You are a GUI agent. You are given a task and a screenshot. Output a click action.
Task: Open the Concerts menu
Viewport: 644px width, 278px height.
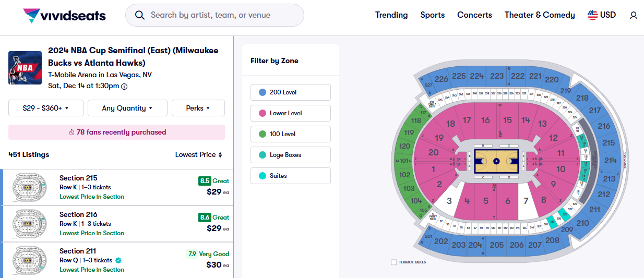pos(474,15)
